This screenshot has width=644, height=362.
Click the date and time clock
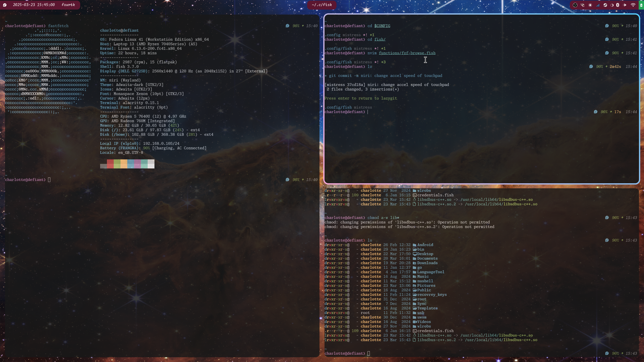pos(34,5)
